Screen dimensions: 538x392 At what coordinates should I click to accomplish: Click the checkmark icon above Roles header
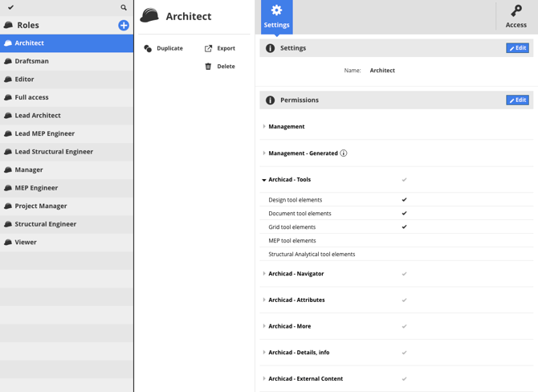point(10,7)
